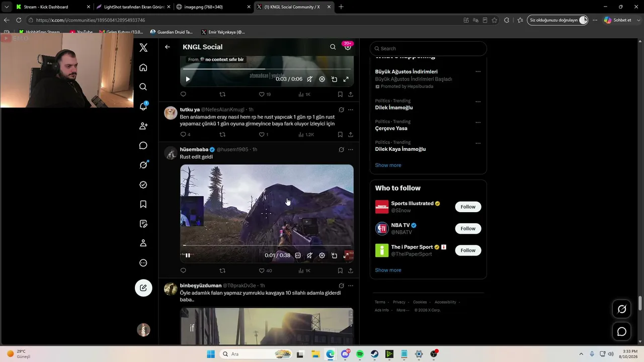Follow The i Paper Sport
The width and height of the screenshot is (644, 362).
(468, 250)
